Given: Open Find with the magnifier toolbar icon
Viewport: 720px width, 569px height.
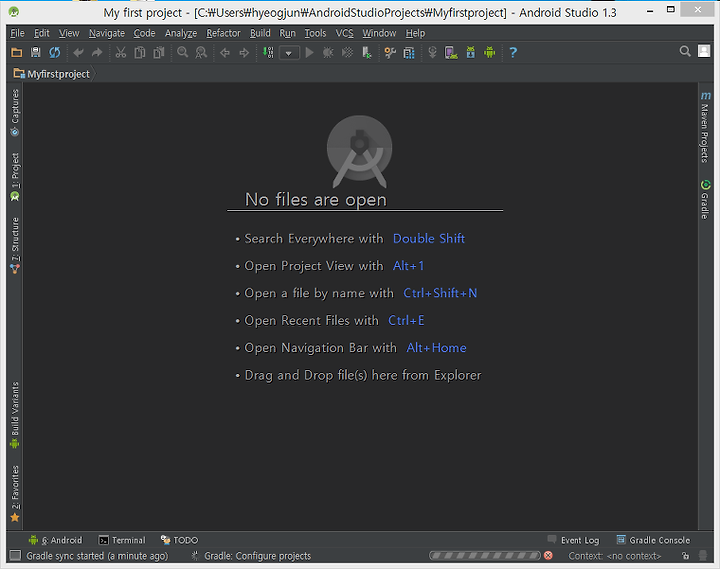Looking at the screenshot, I should [182, 52].
